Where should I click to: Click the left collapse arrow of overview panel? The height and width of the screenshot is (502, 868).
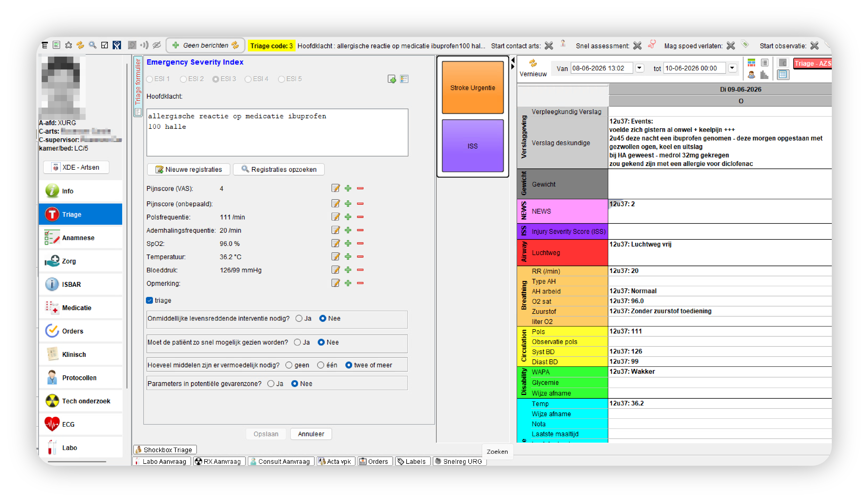click(513, 61)
